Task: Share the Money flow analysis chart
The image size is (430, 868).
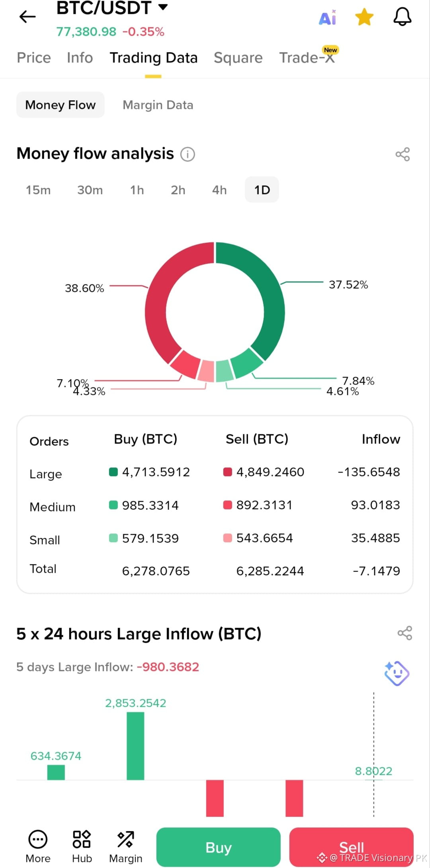Action: coord(403,154)
